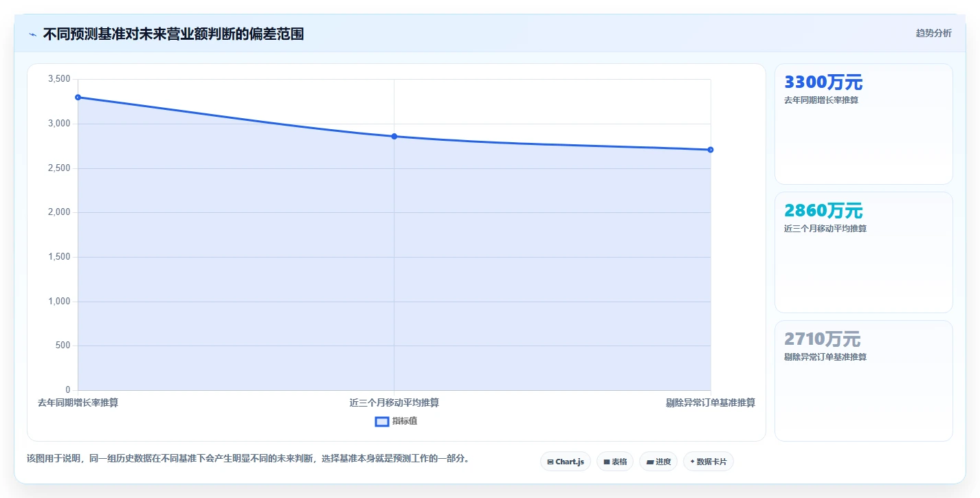This screenshot has height=498, width=980.
Task: Click the chart title 不同预测基准对未来营业额判断的偏差范围
Action: (x=173, y=34)
